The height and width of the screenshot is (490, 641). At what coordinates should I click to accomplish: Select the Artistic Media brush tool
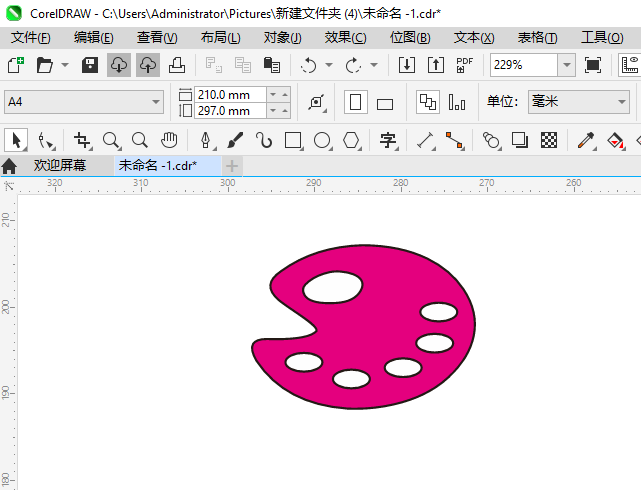235,140
